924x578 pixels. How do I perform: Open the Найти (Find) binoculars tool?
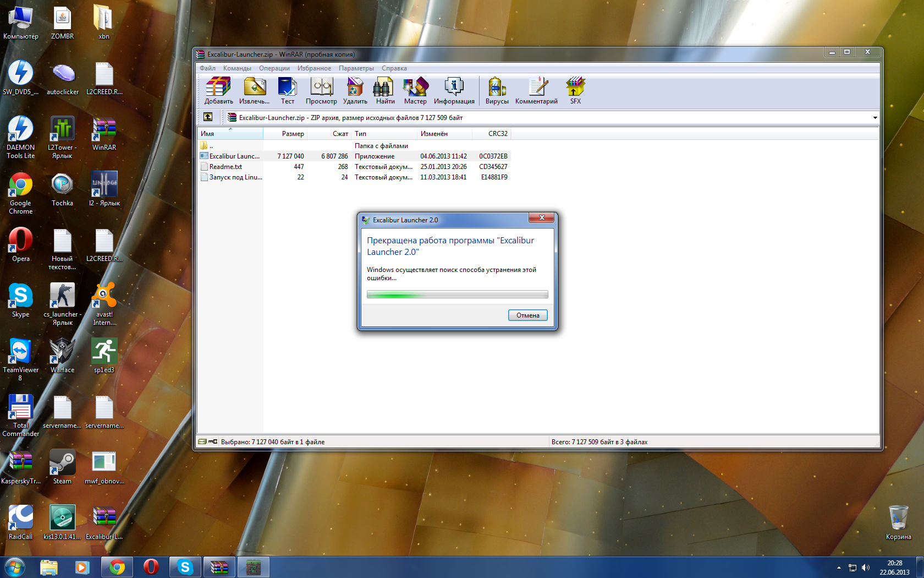pyautogui.click(x=385, y=91)
